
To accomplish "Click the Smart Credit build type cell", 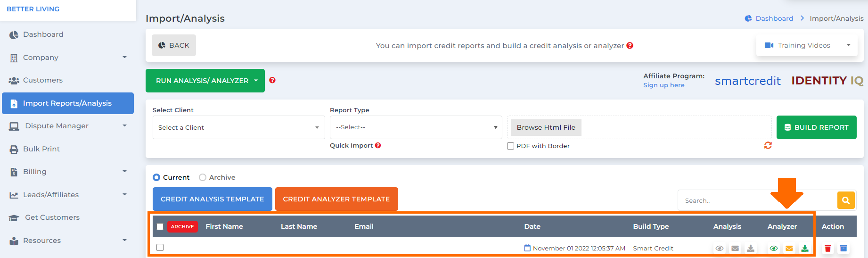I will (x=653, y=248).
